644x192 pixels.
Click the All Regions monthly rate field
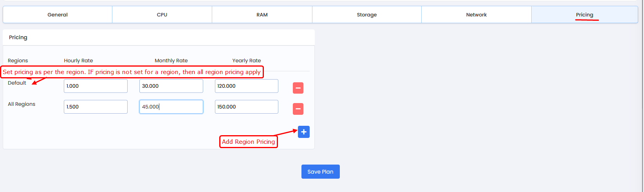click(171, 107)
